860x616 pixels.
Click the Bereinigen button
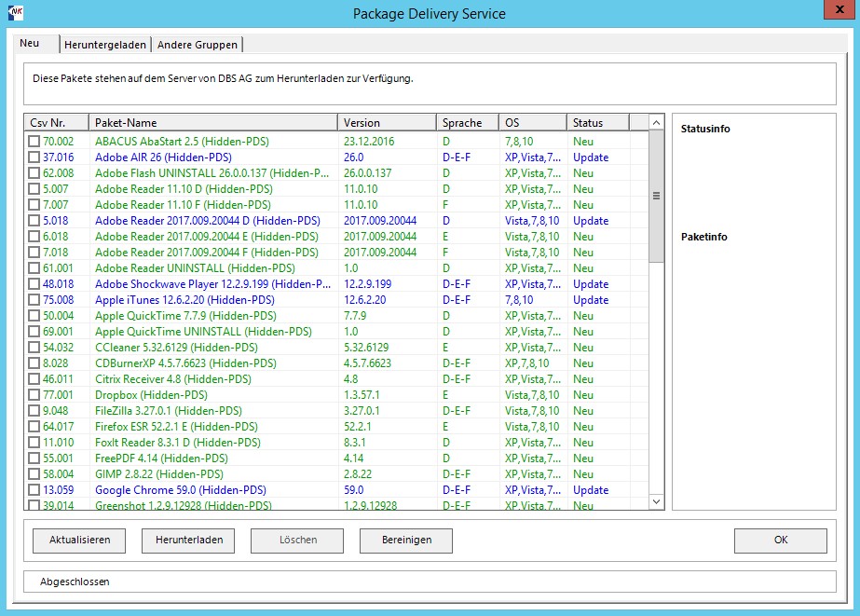click(x=406, y=541)
